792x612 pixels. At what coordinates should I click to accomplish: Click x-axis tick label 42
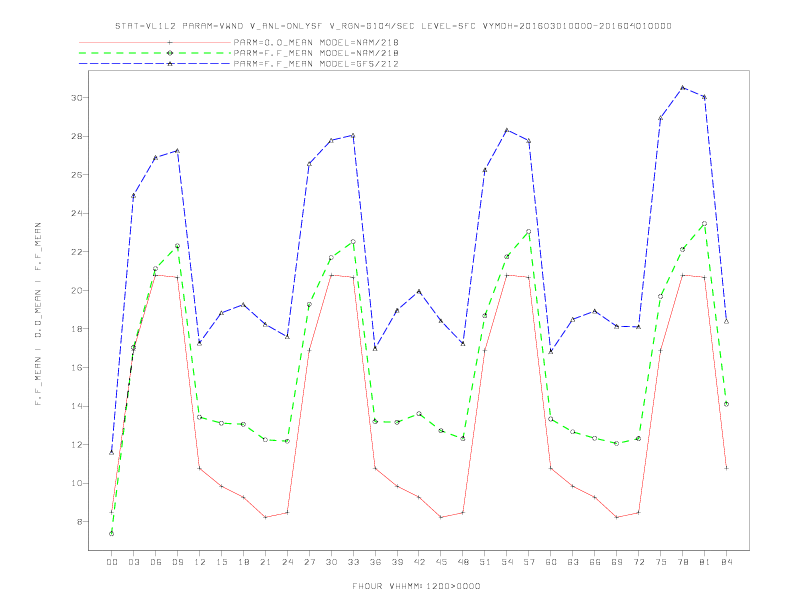(419, 562)
